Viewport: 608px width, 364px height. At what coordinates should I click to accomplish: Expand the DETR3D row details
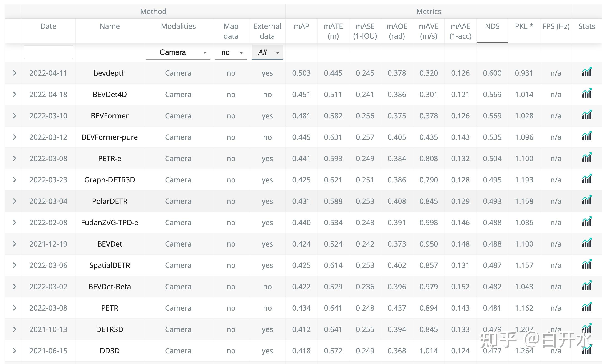tap(15, 329)
